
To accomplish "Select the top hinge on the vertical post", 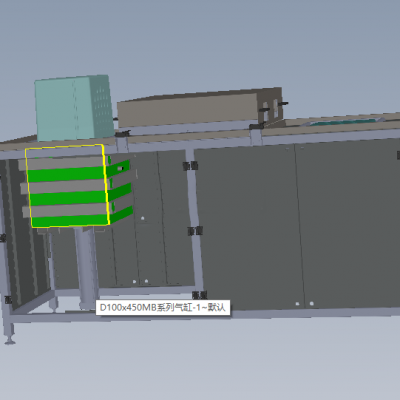I will [190, 166].
